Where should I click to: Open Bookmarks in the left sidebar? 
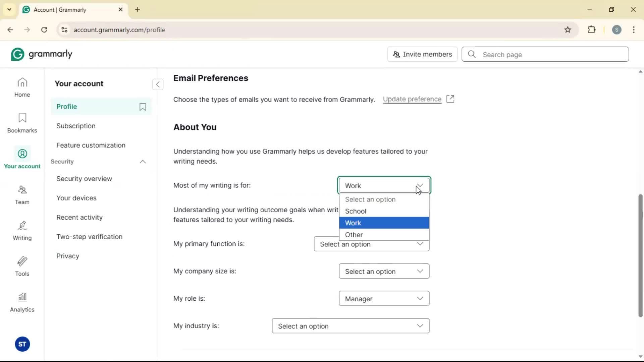pos(22,123)
